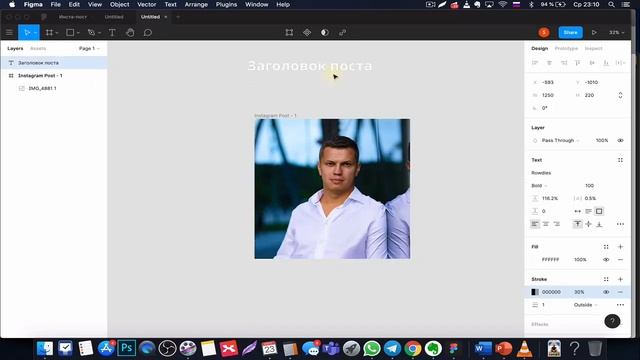The height and width of the screenshot is (360, 640).
Task: Open the shape tools dropdown arrow
Action: 78,33
